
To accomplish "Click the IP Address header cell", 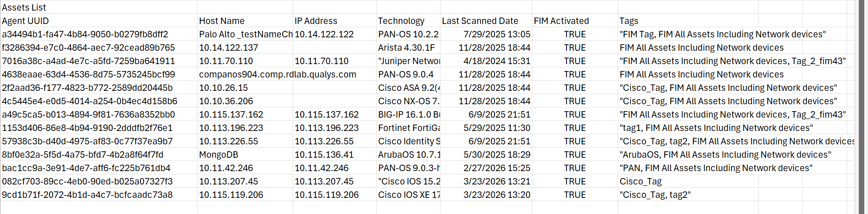I will (x=316, y=21).
